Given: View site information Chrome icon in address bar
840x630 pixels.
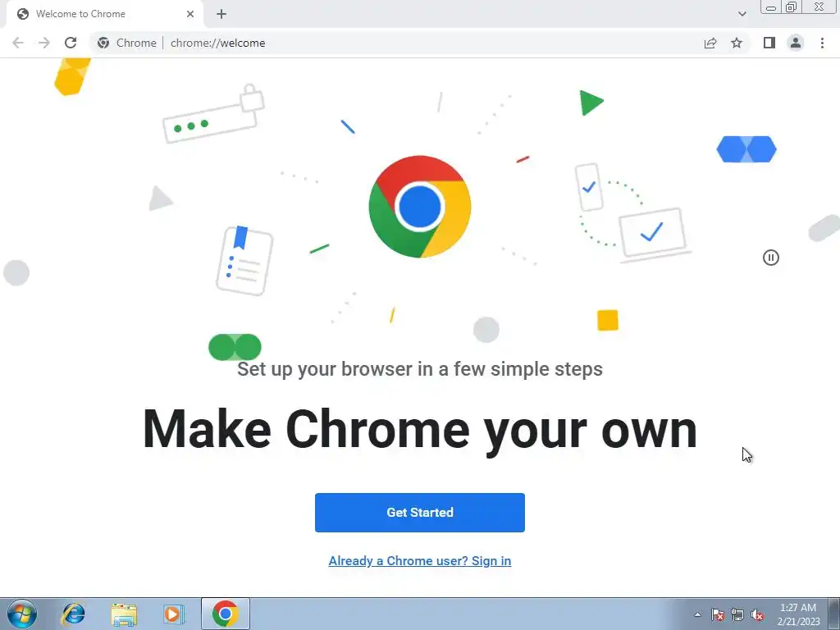Looking at the screenshot, I should 103,43.
